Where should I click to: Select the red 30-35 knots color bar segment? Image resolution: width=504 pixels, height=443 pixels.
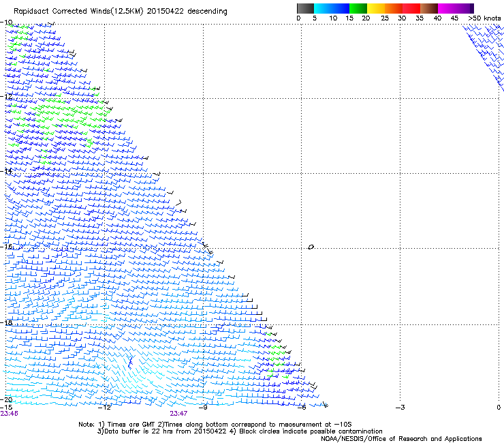[411, 8]
